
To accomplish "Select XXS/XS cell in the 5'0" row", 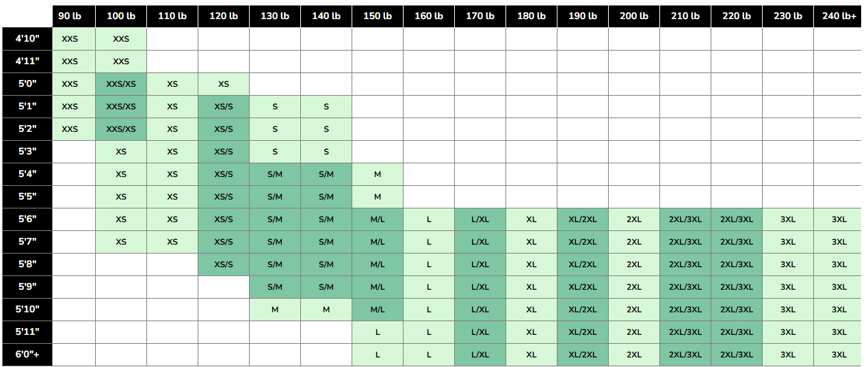I will [x=121, y=84].
